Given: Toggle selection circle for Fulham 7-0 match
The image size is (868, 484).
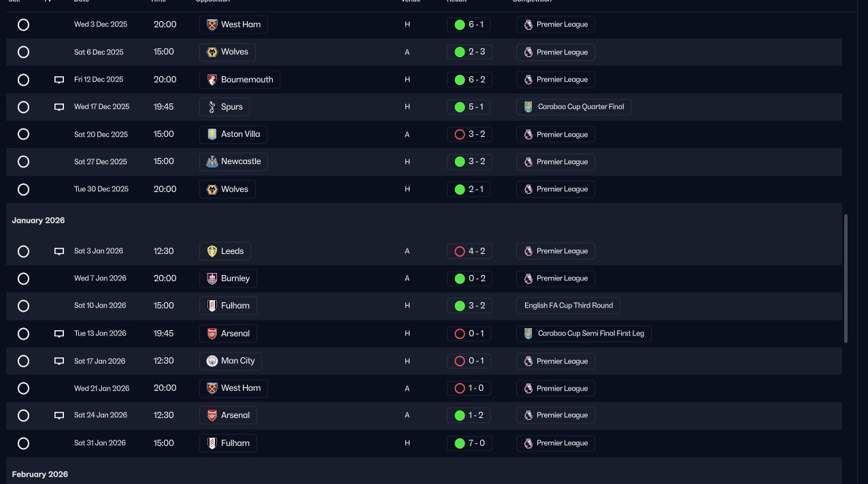Looking at the screenshot, I should (x=23, y=443).
